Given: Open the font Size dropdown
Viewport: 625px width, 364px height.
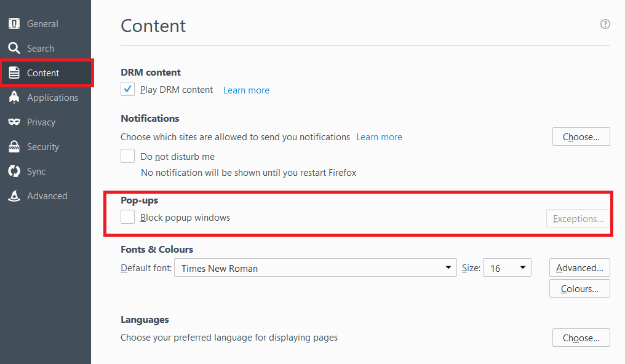Looking at the screenshot, I should (x=507, y=267).
